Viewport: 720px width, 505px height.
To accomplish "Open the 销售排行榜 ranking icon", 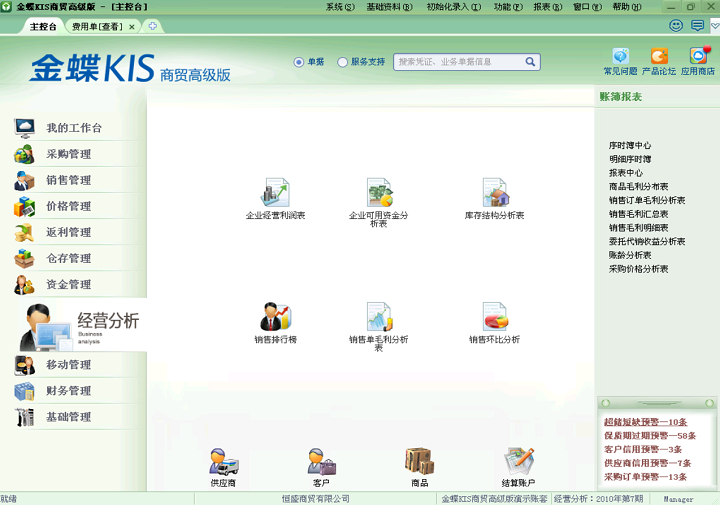I will [x=275, y=317].
